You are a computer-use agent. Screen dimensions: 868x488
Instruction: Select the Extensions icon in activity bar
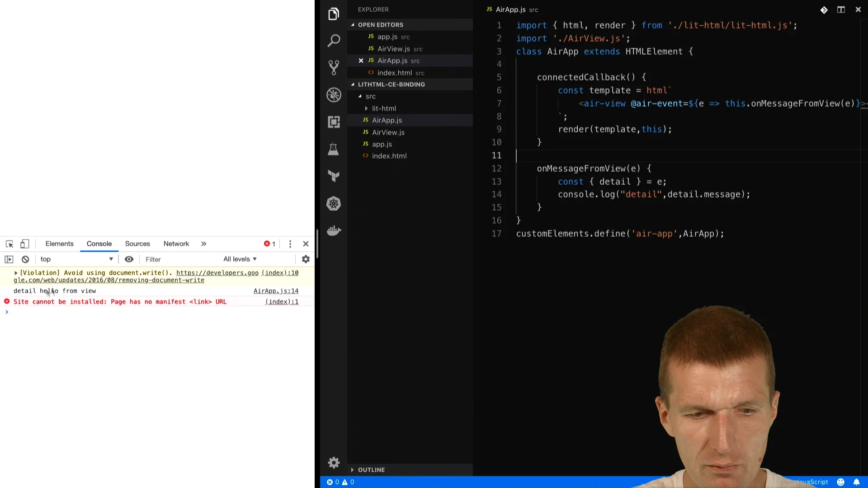(334, 122)
